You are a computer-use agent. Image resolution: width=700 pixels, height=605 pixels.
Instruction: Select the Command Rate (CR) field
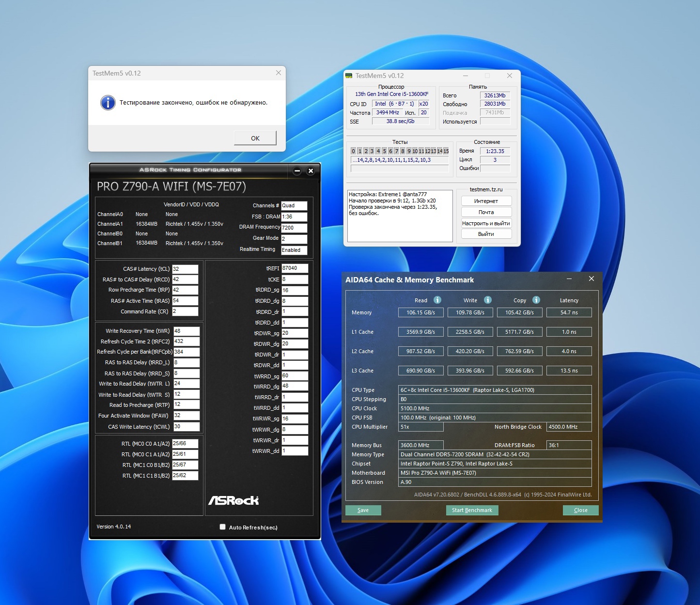click(x=186, y=311)
